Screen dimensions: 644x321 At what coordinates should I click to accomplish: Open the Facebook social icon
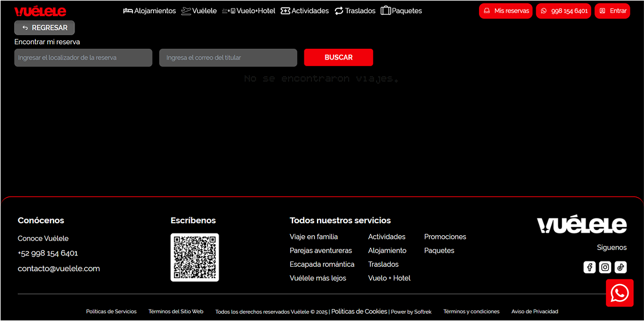point(589,267)
